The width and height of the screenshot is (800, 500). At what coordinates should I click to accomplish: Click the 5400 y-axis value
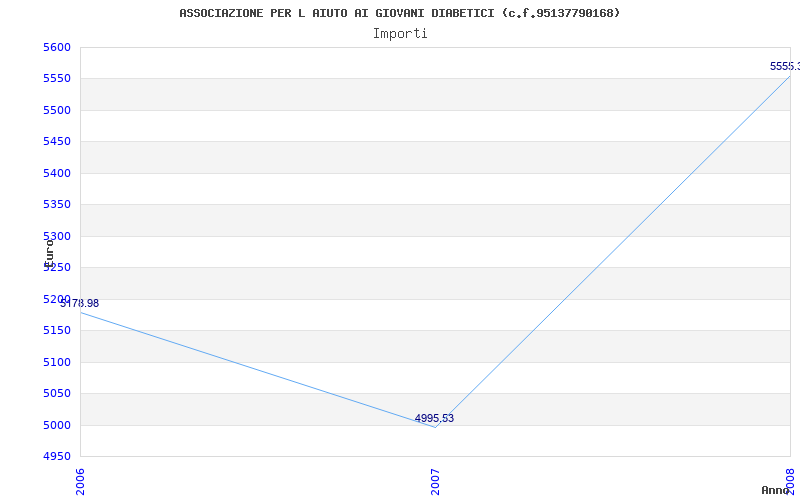point(57,173)
